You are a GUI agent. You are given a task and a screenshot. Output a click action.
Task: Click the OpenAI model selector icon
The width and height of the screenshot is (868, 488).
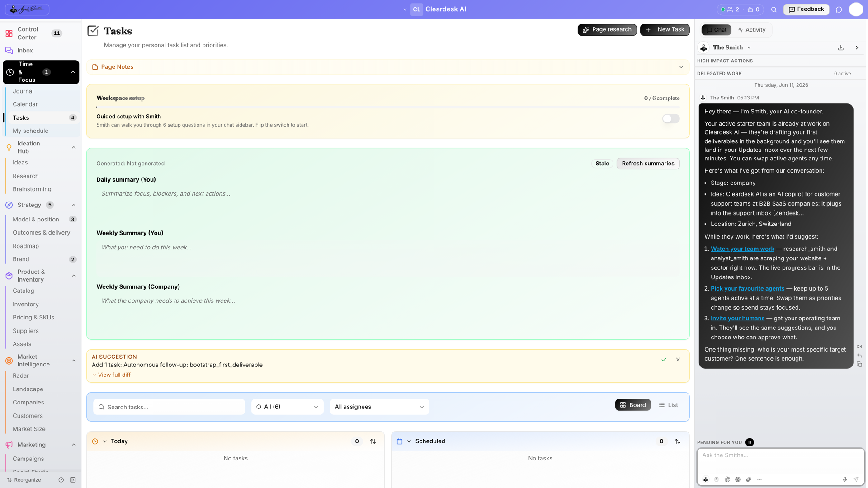click(x=727, y=479)
